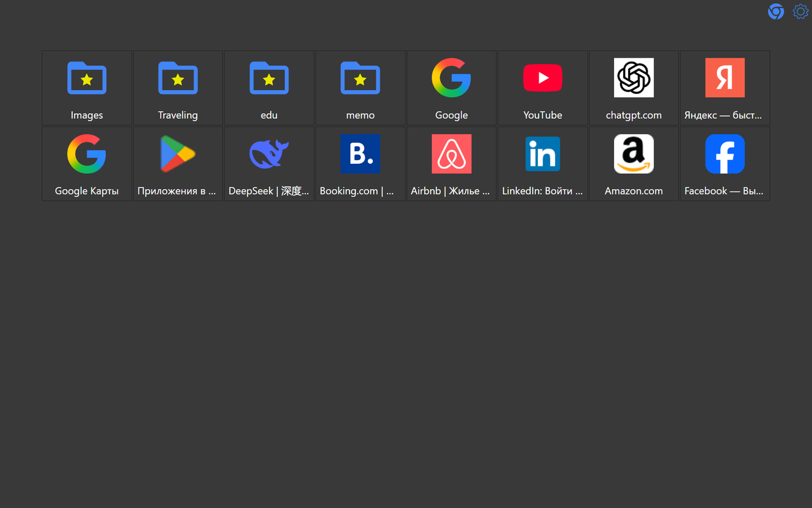The width and height of the screenshot is (812, 508).
Task: Click the Airbnb | Жилье ... label
Action: pos(452,190)
